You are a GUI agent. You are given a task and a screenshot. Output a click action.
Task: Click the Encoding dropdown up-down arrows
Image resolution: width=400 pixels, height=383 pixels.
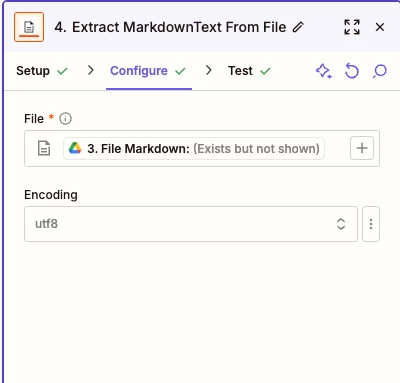point(341,224)
